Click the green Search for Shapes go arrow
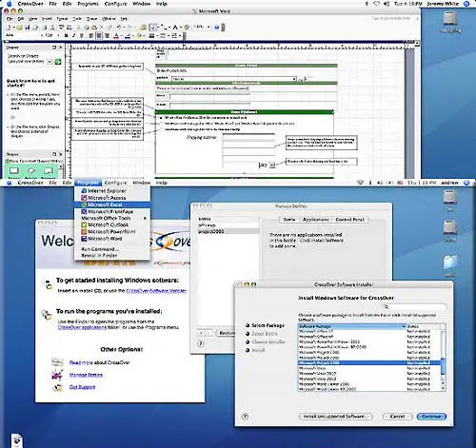 click(x=58, y=62)
